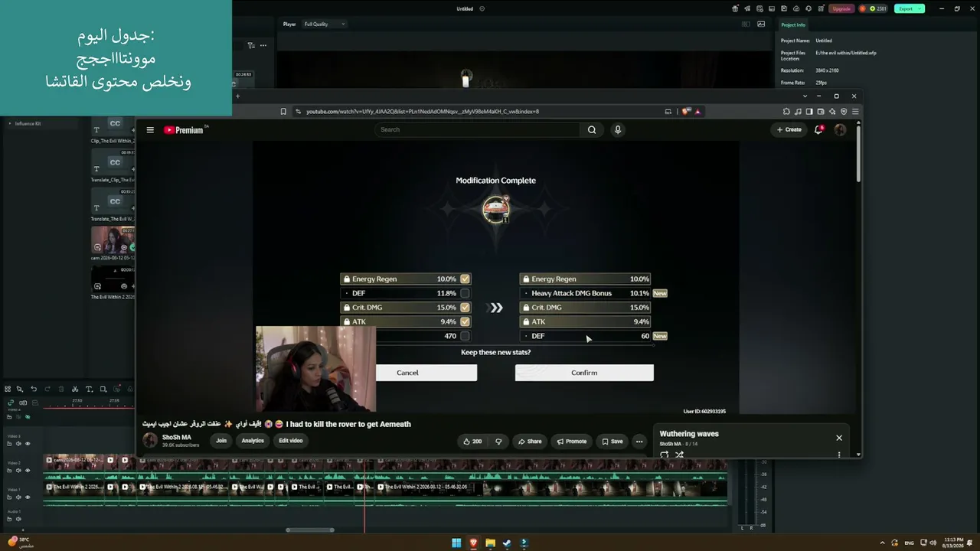Click the Promote button

click(x=571, y=442)
